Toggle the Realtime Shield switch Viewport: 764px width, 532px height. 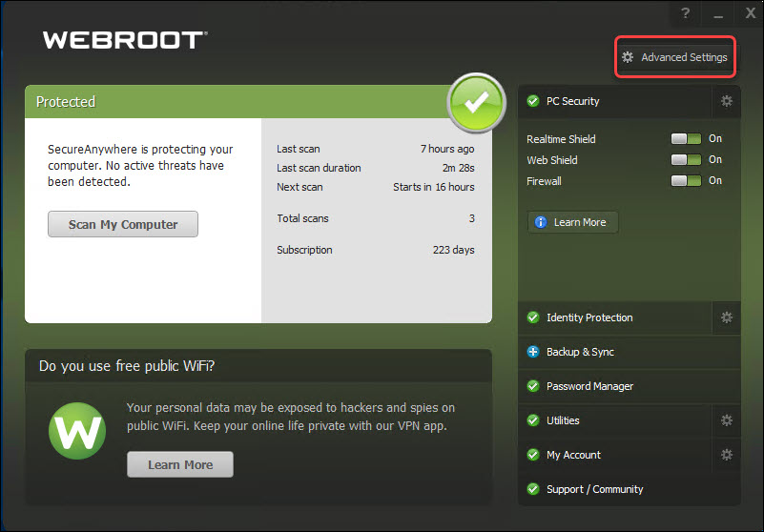pos(686,139)
